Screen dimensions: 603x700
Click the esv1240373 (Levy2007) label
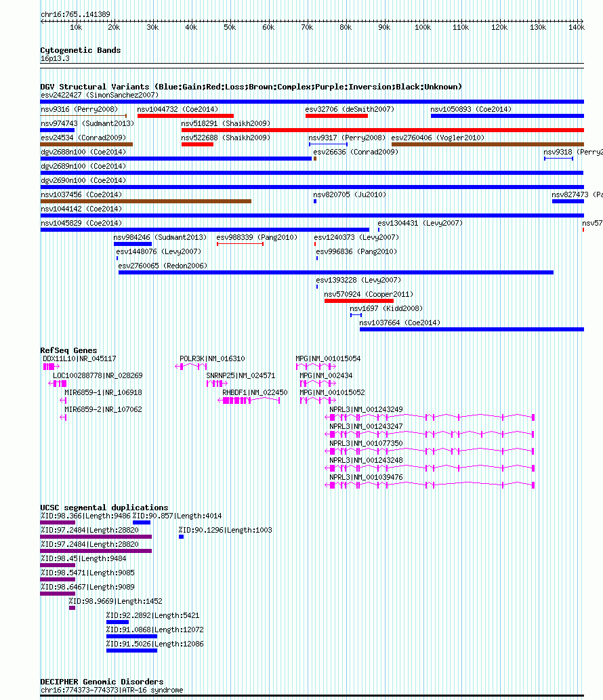pyautogui.click(x=356, y=238)
